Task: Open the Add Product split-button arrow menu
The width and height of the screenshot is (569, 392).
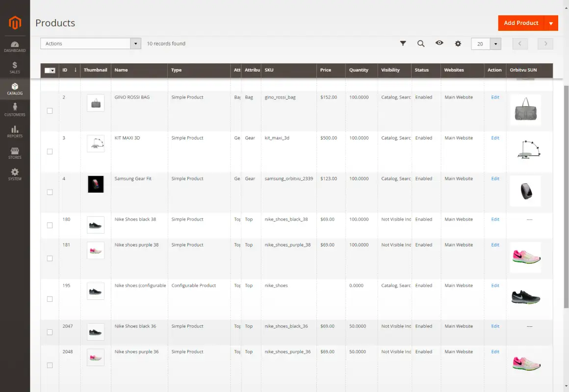Action: pyautogui.click(x=551, y=23)
